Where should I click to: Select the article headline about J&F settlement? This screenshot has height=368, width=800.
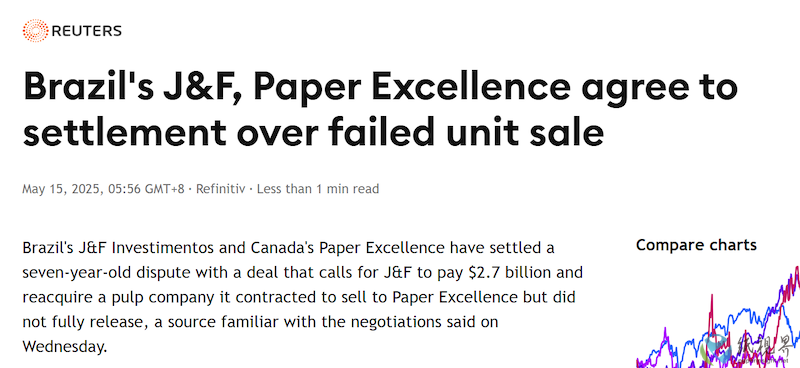pyautogui.click(x=380, y=110)
